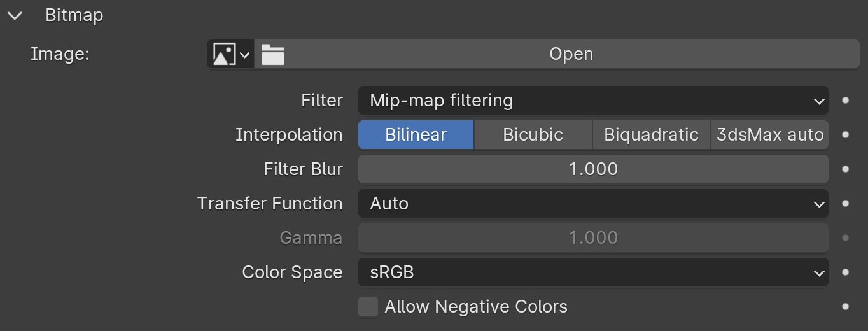The image size is (868, 331).
Task: Open the Transfer Function dropdown
Action: coord(593,204)
